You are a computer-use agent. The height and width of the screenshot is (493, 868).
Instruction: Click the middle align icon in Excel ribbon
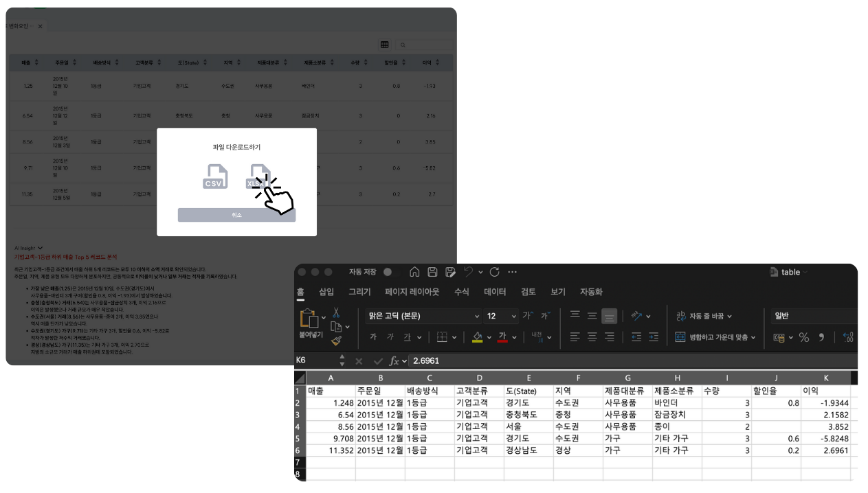tap(592, 316)
